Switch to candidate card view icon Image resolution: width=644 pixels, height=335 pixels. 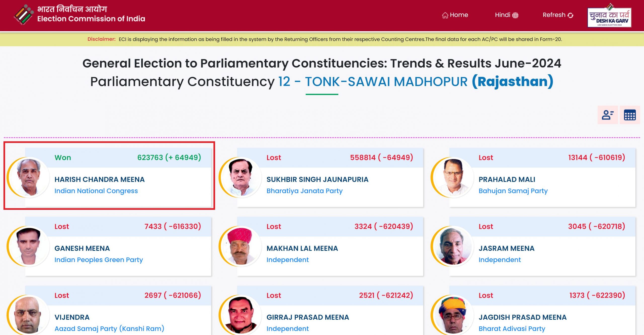point(608,115)
